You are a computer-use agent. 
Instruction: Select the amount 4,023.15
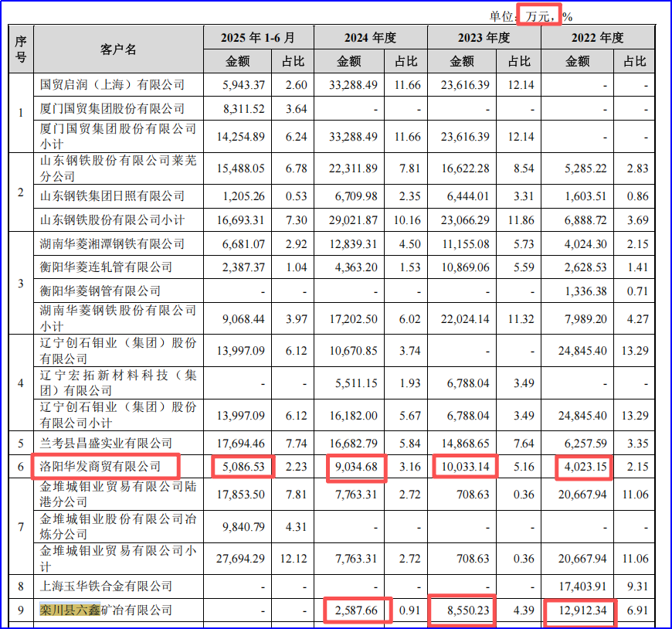tap(585, 467)
